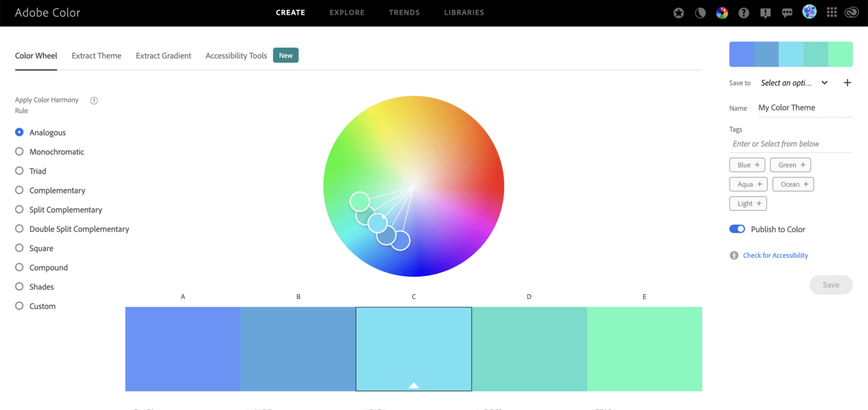Open the favorites star icon
868x410 pixels.
click(x=678, y=12)
